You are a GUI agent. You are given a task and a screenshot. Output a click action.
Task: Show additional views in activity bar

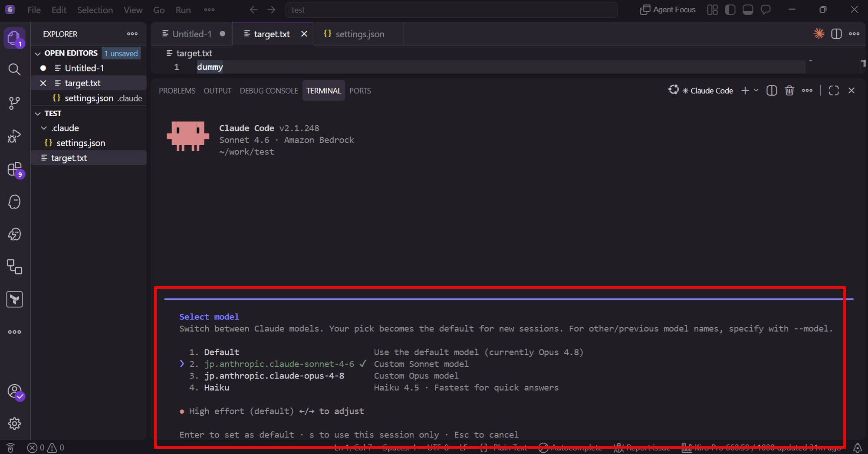coord(14,332)
